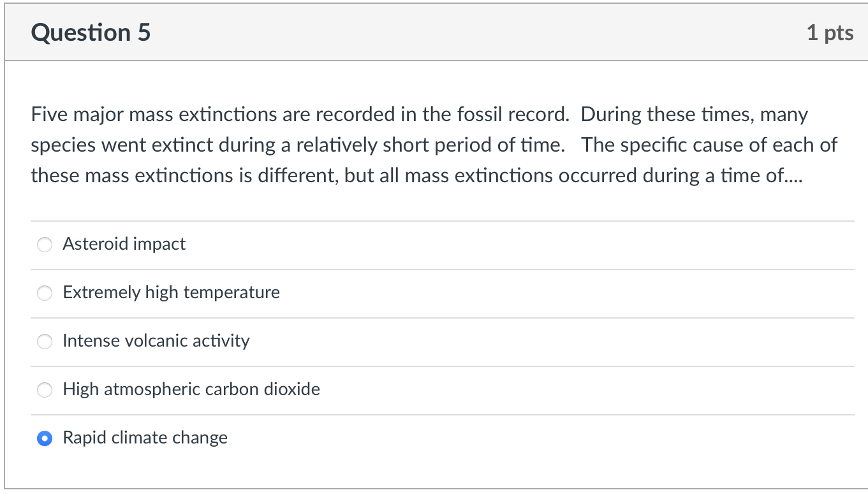Click the selected Rapid climate change radio

click(45, 438)
